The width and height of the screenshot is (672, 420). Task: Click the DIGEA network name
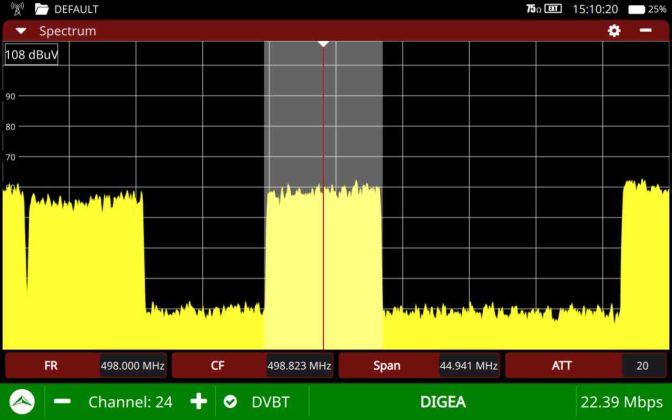point(442,402)
